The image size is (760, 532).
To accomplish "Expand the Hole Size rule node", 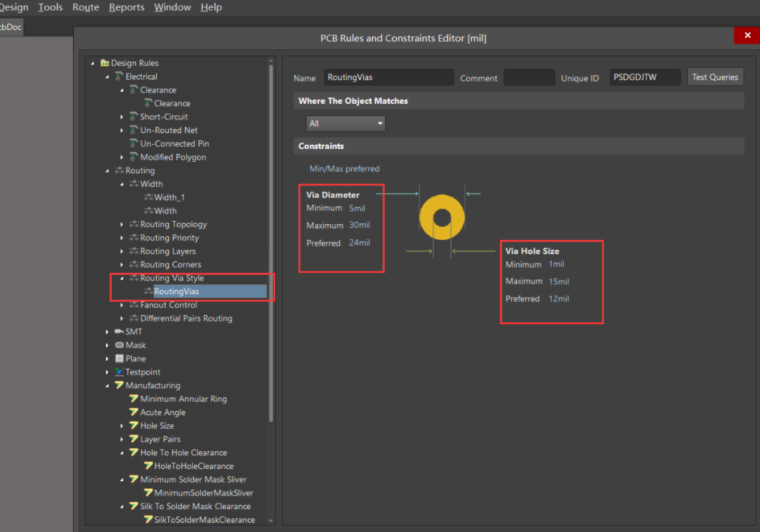I will pyautogui.click(x=122, y=426).
